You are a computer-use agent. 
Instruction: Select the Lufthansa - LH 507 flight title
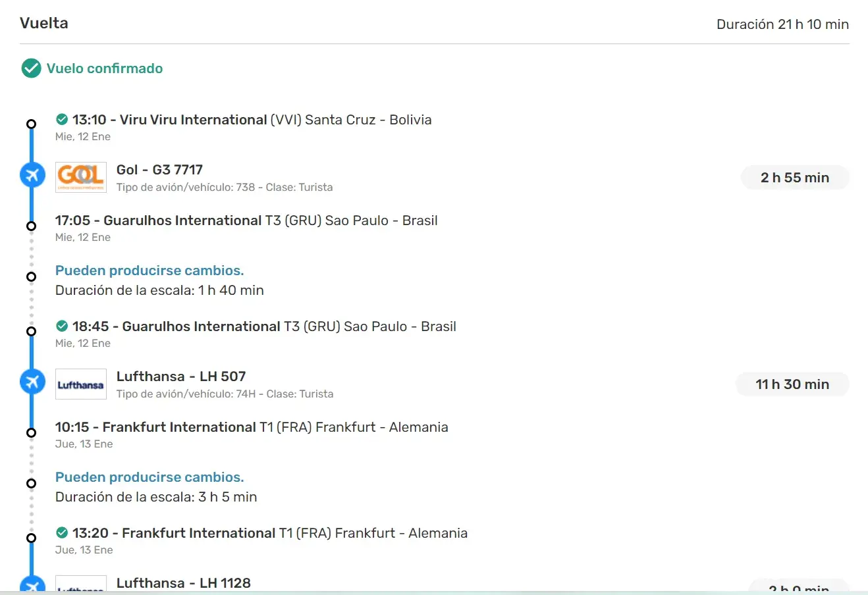click(181, 376)
